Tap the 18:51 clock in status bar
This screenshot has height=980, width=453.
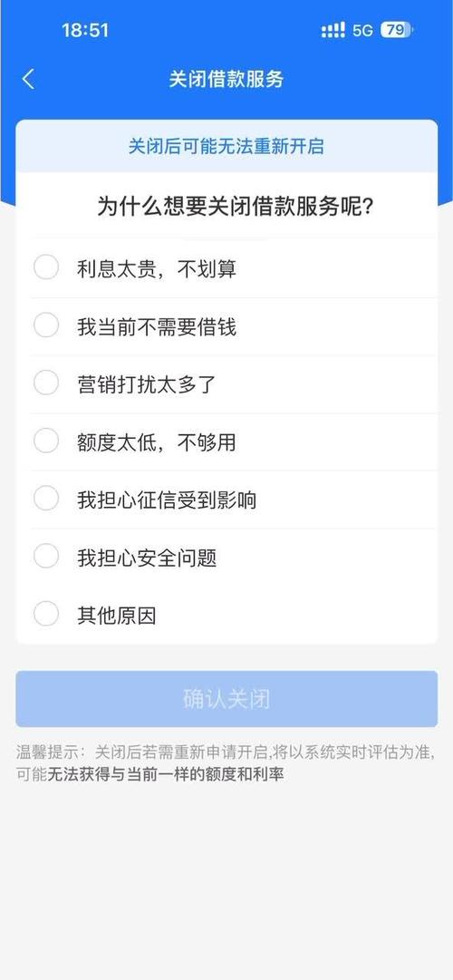(85, 30)
